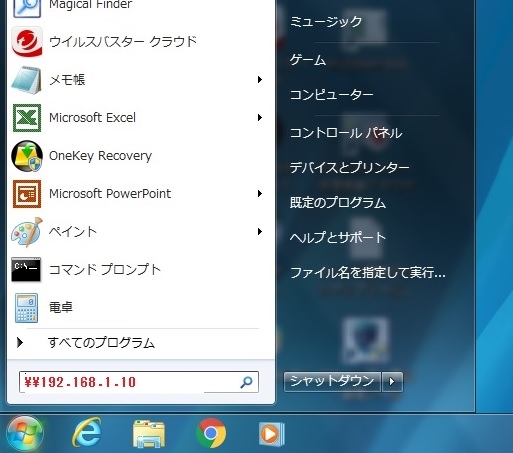Open the Windows Start orb
This screenshot has width=513, height=453.
click(25, 434)
